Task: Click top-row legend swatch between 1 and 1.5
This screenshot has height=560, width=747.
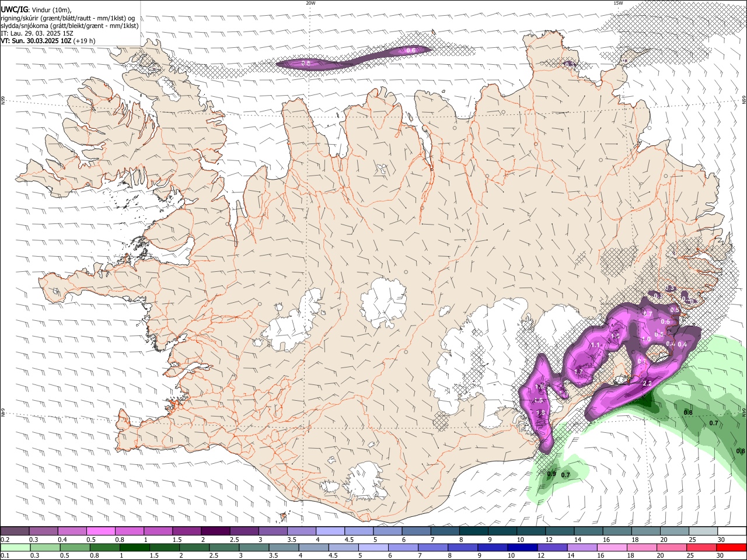Action: (158, 531)
